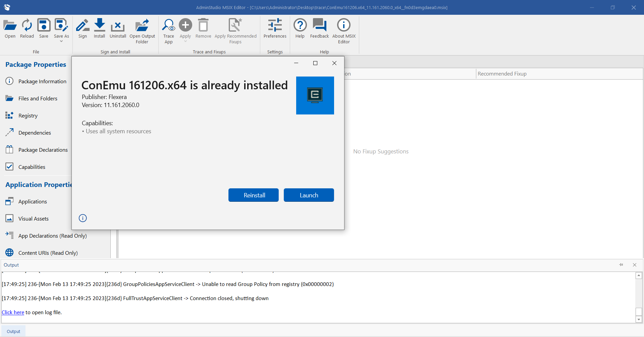
Task: Click Output scrollbar down arrow
Action: (x=639, y=320)
